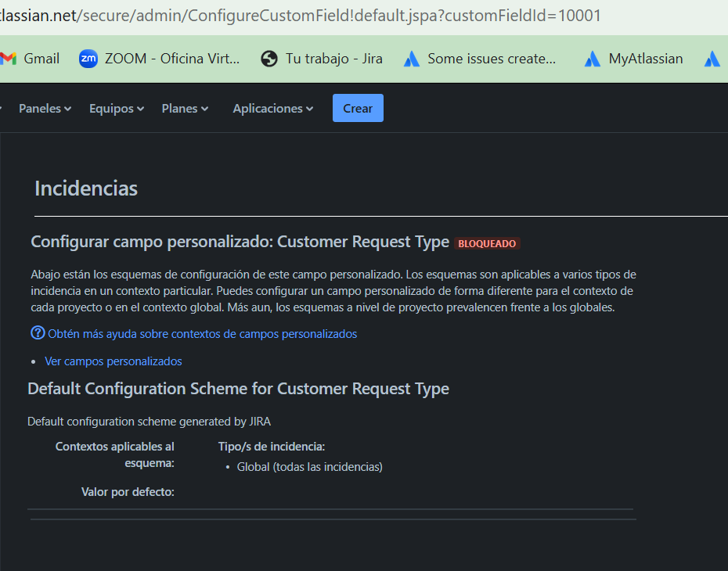Click the browser address bar URL

[x=301, y=16]
